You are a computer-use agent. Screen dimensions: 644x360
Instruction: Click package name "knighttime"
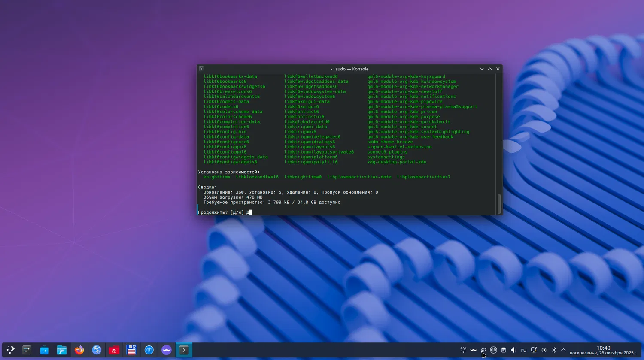pyautogui.click(x=217, y=177)
